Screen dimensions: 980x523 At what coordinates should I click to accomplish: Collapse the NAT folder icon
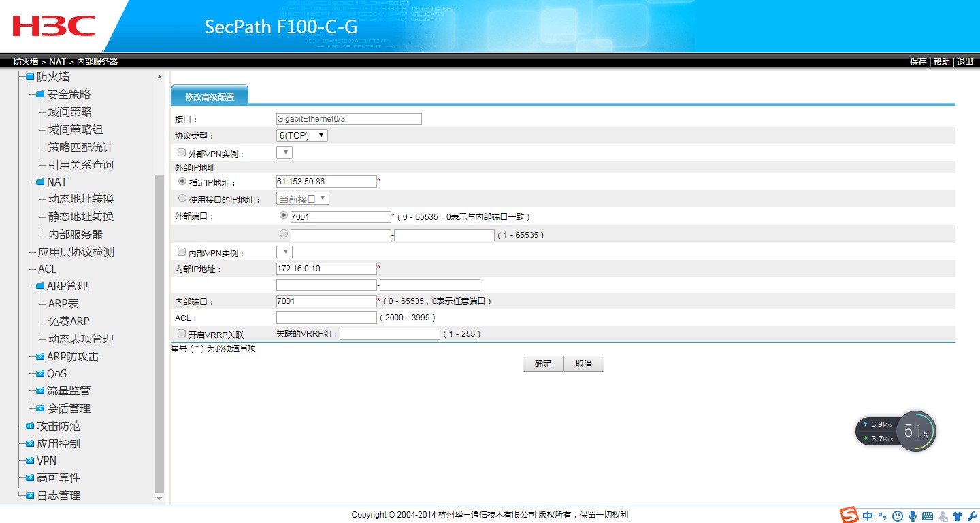coord(40,182)
